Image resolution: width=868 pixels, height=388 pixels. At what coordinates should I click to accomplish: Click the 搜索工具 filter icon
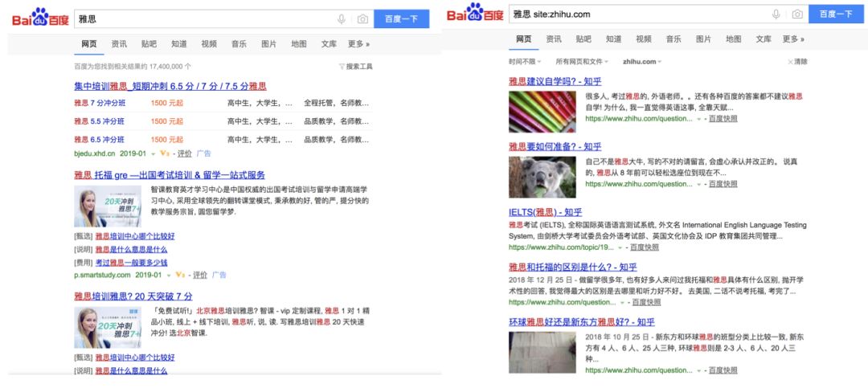point(342,67)
